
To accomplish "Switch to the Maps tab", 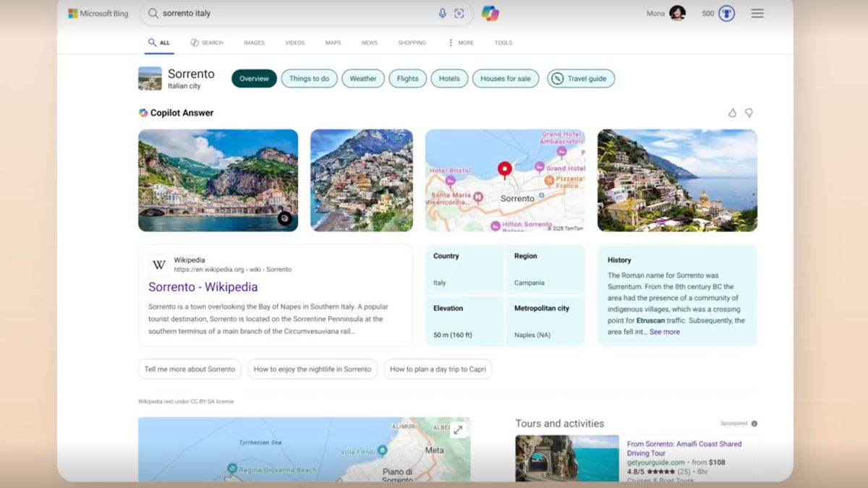I will (333, 43).
